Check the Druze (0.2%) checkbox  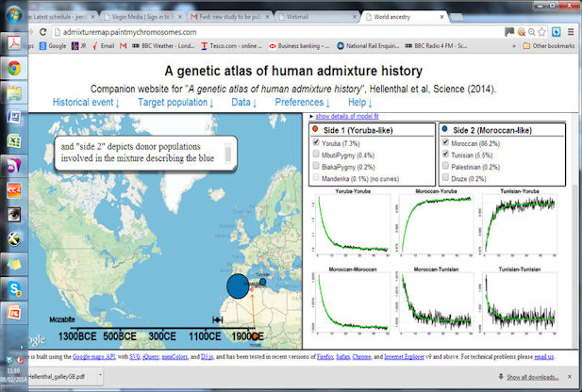pyautogui.click(x=445, y=177)
